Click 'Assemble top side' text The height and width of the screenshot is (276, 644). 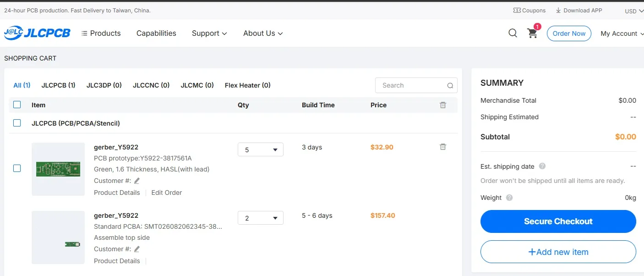[x=122, y=237]
